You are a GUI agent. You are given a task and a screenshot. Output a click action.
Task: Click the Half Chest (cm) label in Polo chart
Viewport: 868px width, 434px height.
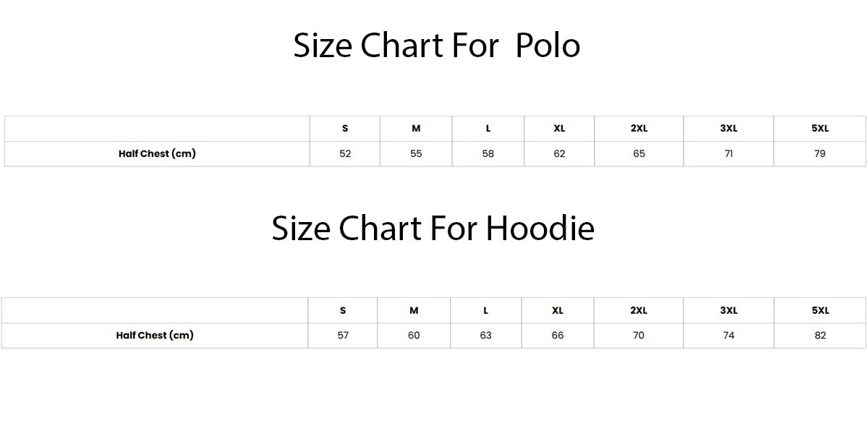[157, 153]
